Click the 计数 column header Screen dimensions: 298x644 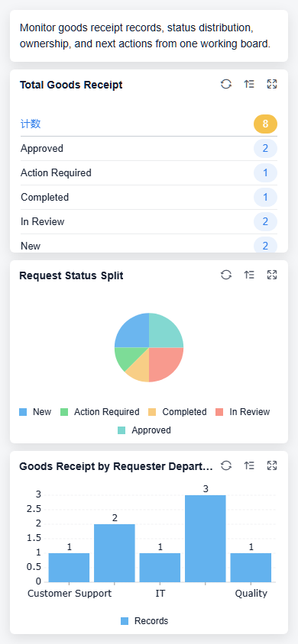pyautogui.click(x=31, y=124)
